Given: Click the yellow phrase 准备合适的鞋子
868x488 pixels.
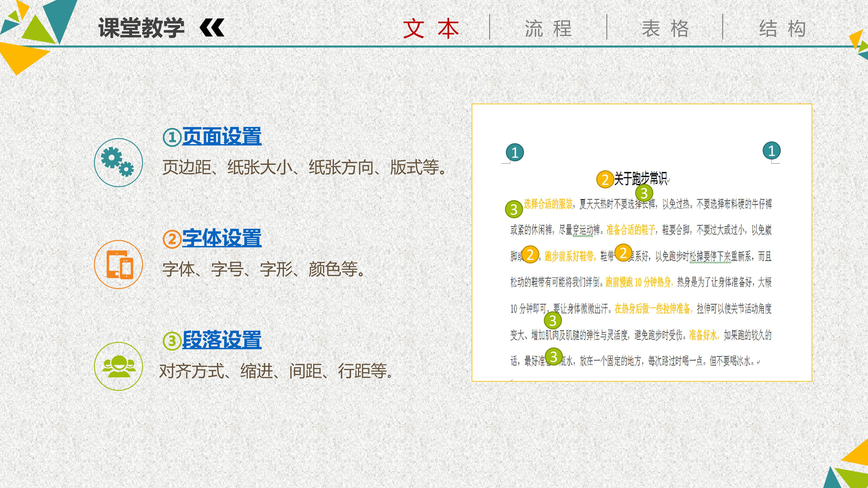Looking at the screenshot, I should (631, 230).
